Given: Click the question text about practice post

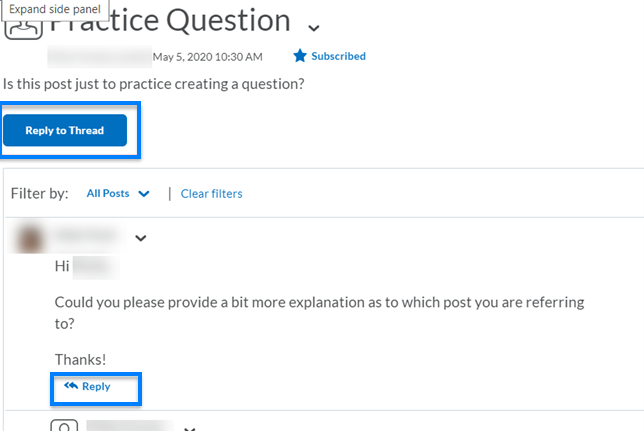Looking at the screenshot, I should tap(154, 83).
